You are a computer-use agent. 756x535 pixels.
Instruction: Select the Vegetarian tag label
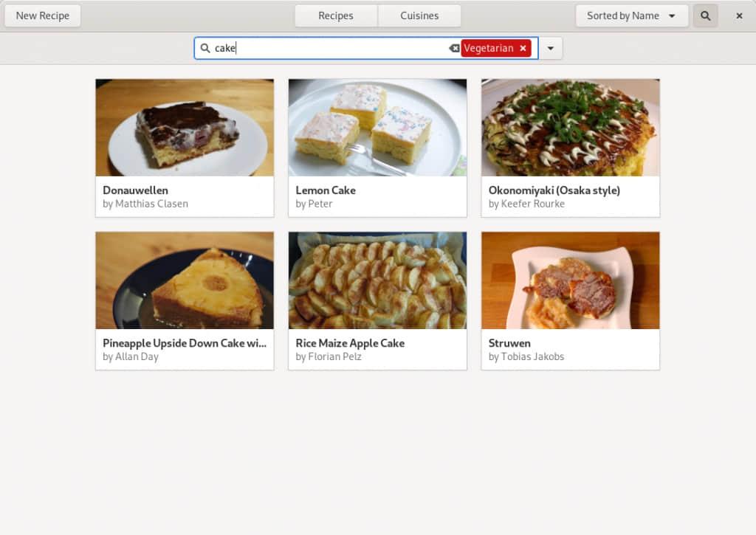coord(488,48)
